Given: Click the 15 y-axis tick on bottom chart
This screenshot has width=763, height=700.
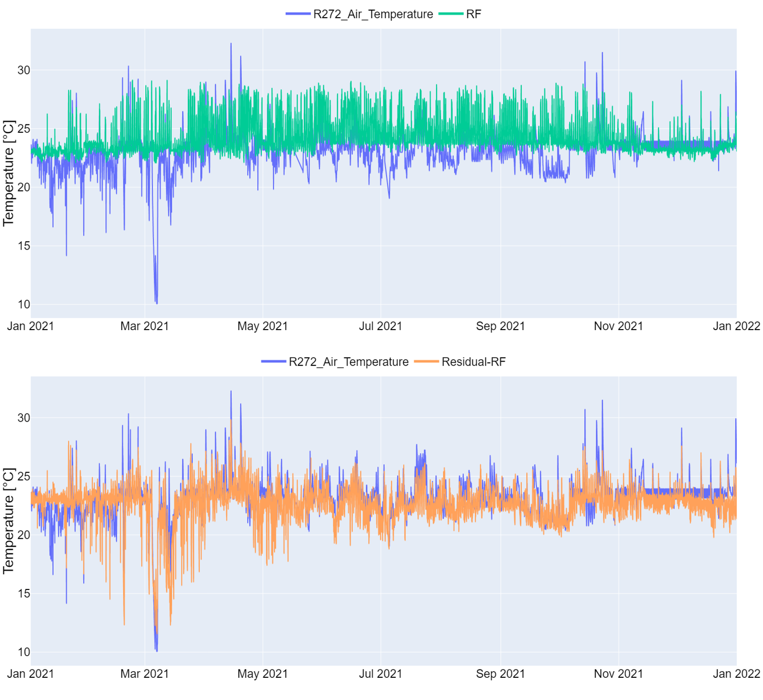Looking at the screenshot, I should pyautogui.click(x=24, y=594).
